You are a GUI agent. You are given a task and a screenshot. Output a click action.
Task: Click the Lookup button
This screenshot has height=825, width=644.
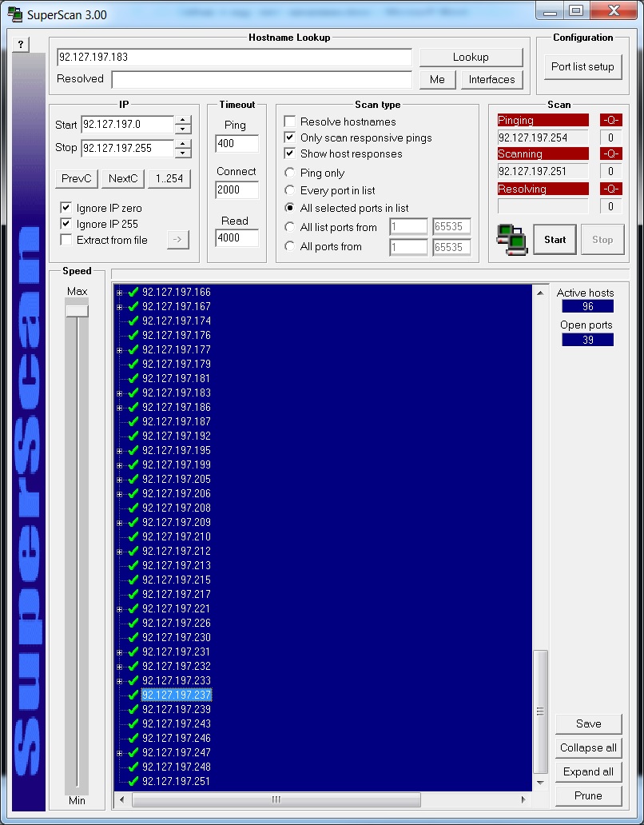point(471,57)
